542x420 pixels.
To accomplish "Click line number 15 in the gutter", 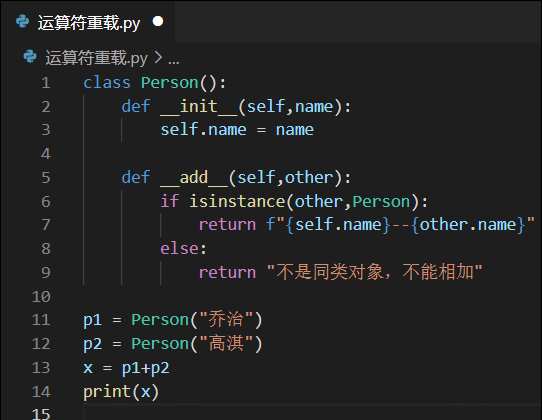I will point(41,414).
